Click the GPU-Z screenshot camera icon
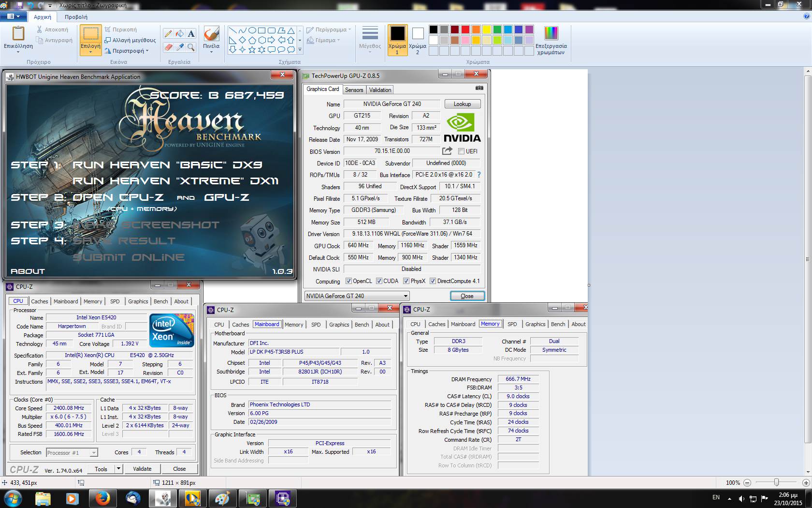 tap(479, 88)
